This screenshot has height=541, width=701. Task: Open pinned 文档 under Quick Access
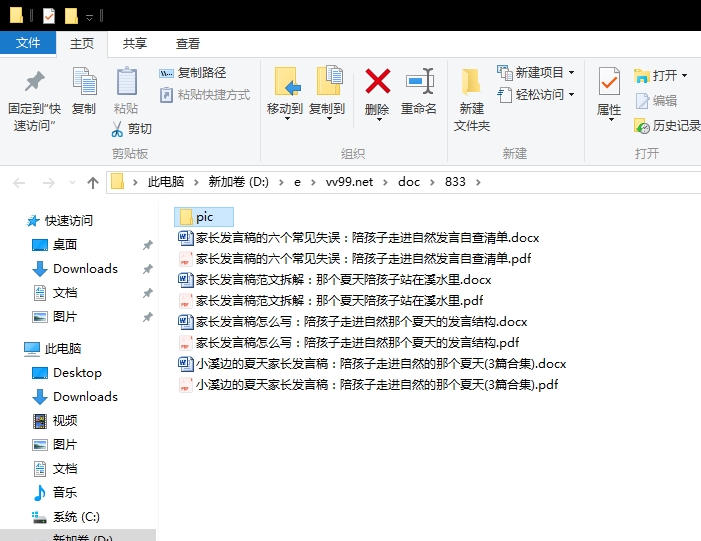click(55, 293)
